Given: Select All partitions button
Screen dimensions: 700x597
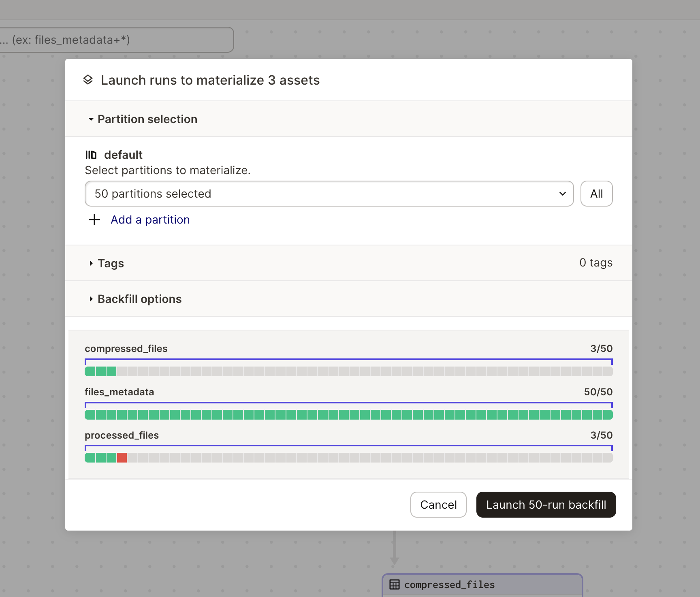Looking at the screenshot, I should 596,194.
